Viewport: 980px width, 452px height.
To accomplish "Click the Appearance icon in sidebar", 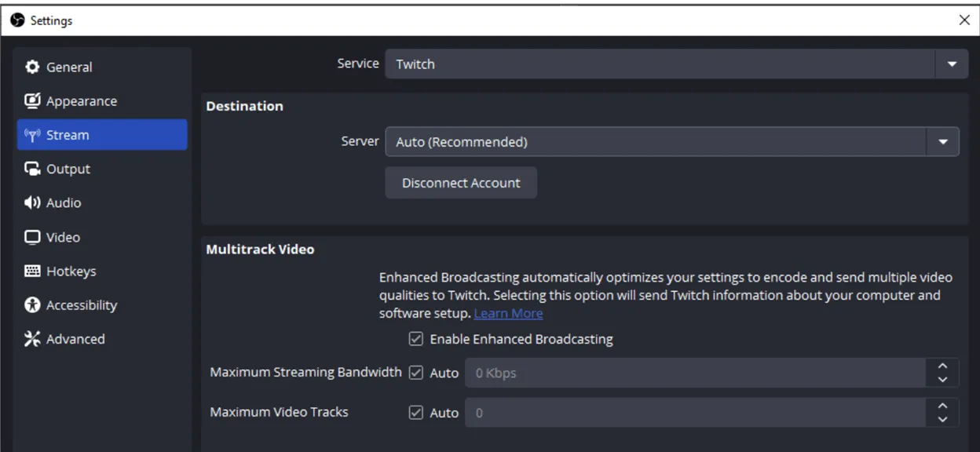I will (x=32, y=101).
